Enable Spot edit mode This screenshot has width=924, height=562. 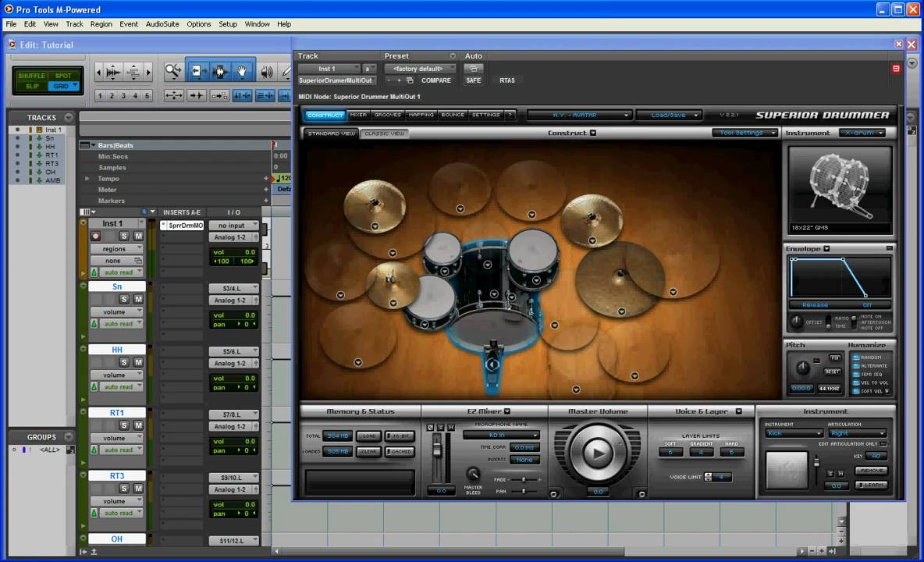pos(63,76)
